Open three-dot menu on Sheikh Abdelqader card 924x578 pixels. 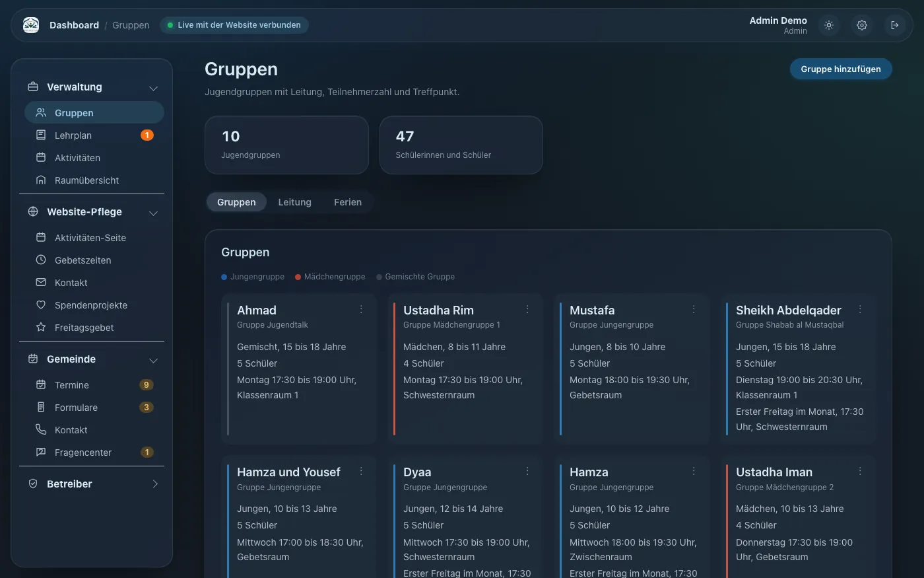pos(860,309)
